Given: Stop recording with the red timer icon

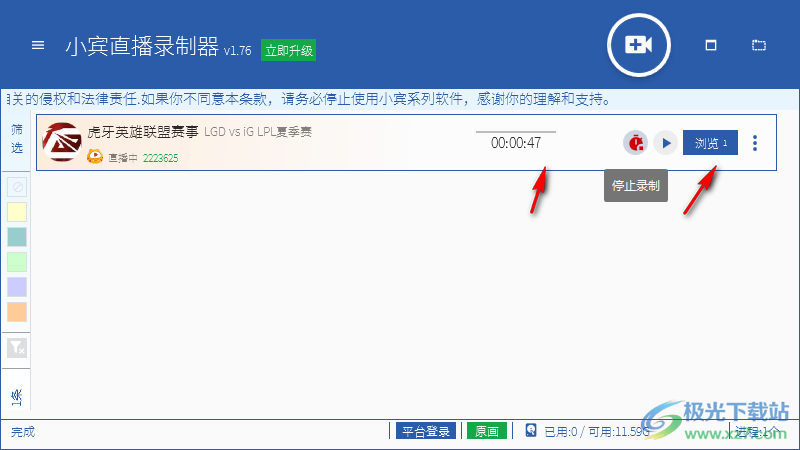Looking at the screenshot, I should (x=635, y=143).
